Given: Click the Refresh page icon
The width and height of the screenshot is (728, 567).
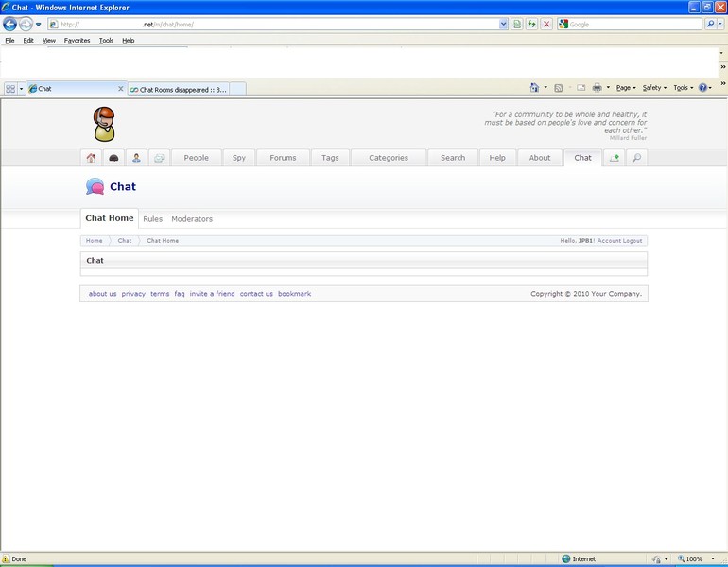Looking at the screenshot, I should (531, 25).
